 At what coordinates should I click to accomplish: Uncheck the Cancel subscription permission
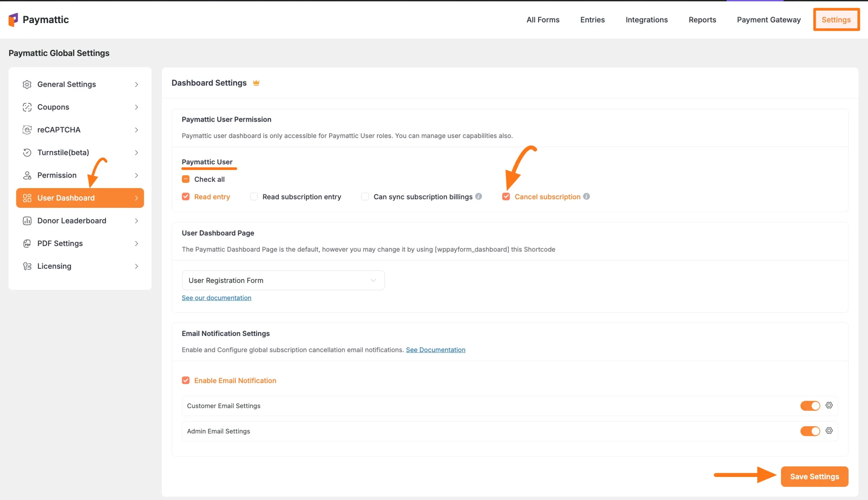pos(506,196)
